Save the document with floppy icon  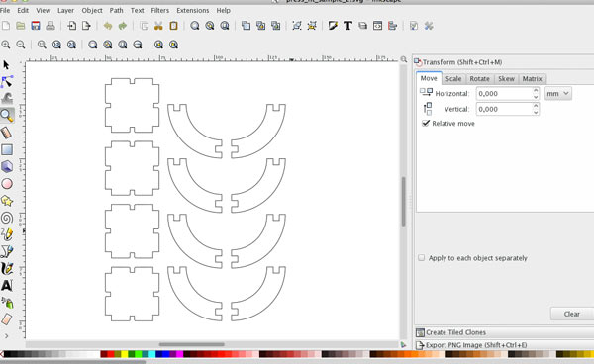36,26
